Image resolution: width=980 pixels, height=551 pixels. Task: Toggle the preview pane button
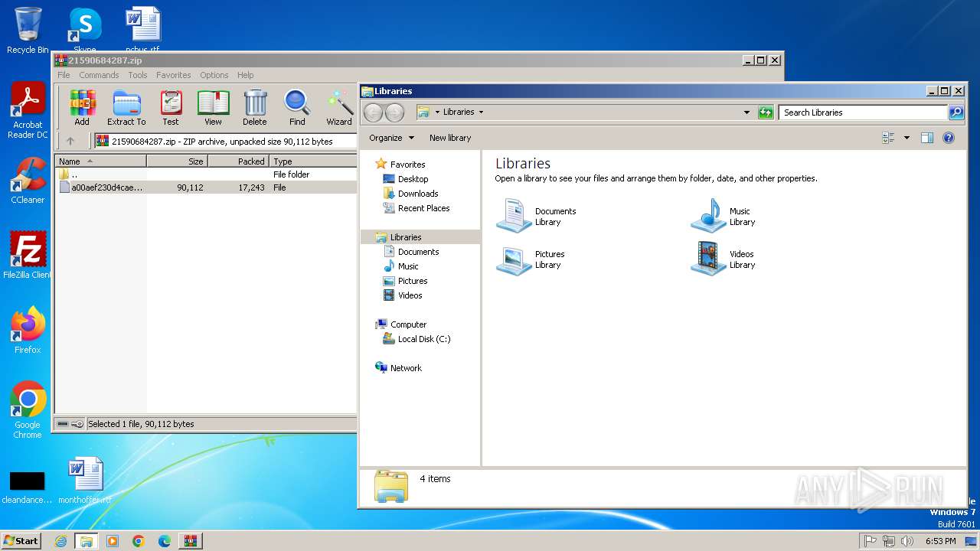tap(927, 138)
